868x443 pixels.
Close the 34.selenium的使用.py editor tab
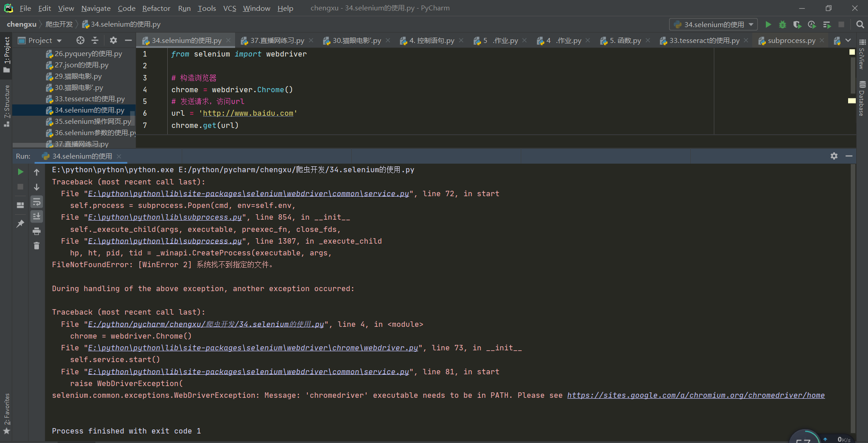pyautogui.click(x=228, y=40)
